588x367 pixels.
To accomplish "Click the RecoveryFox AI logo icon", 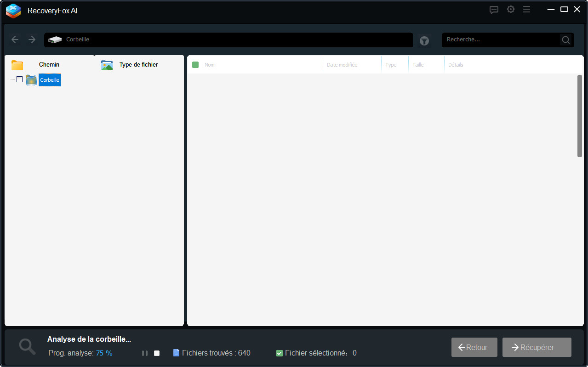I will [13, 11].
